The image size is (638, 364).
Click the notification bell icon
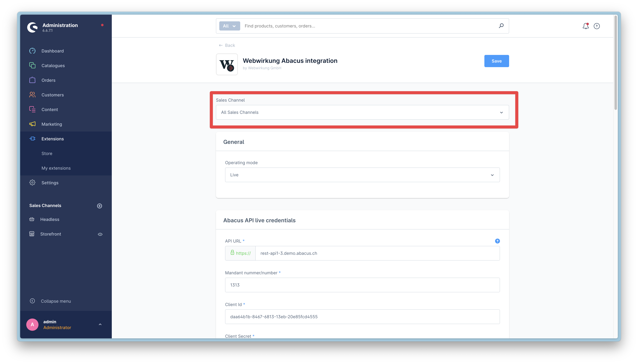585,26
